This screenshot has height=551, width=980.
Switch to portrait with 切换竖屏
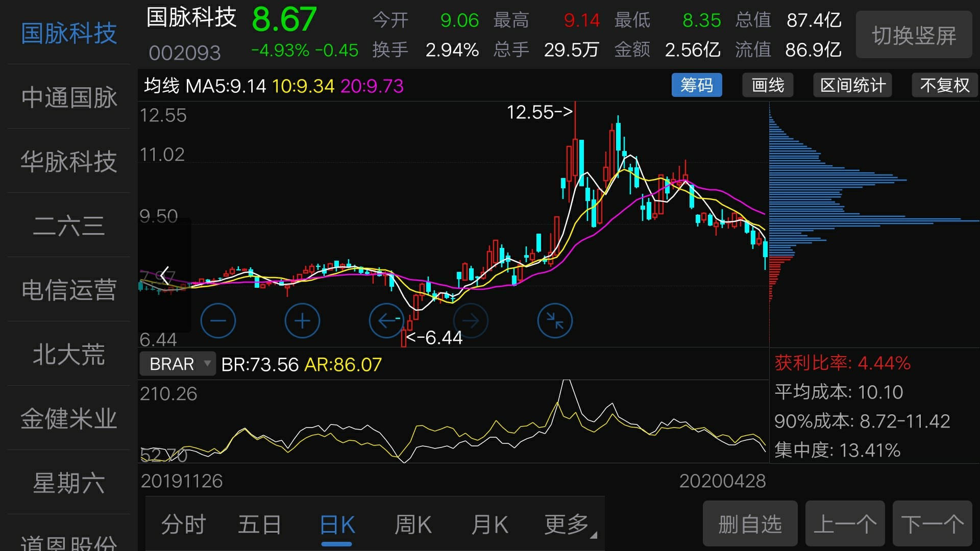tap(914, 35)
